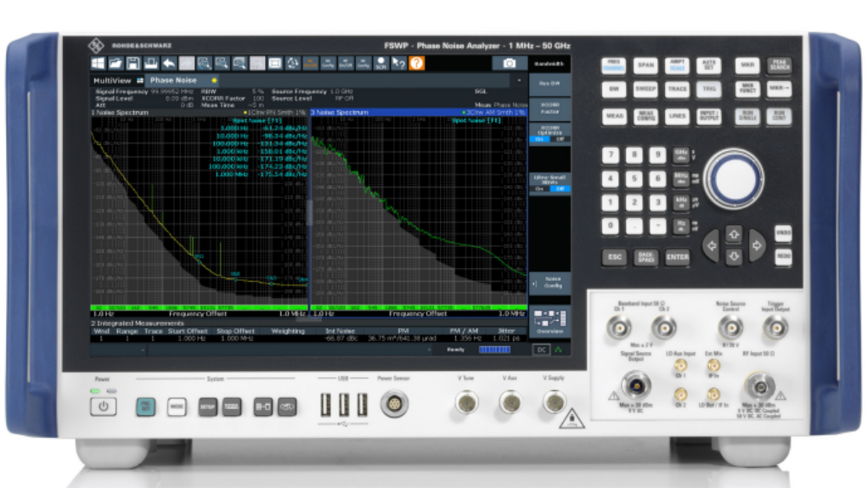The width and height of the screenshot is (868, 499).
Task: Set XCORR Optimize to On
Action: (539, 139)
